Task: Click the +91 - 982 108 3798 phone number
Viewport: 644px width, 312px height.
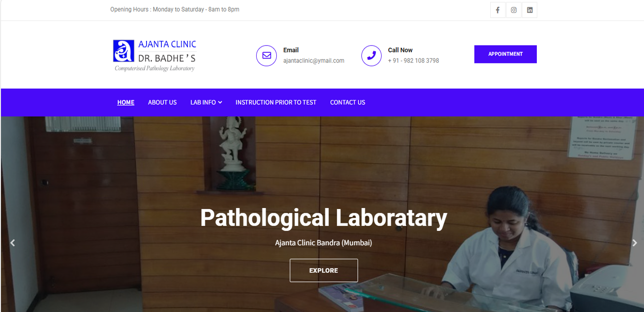Action: pos(413,61)
